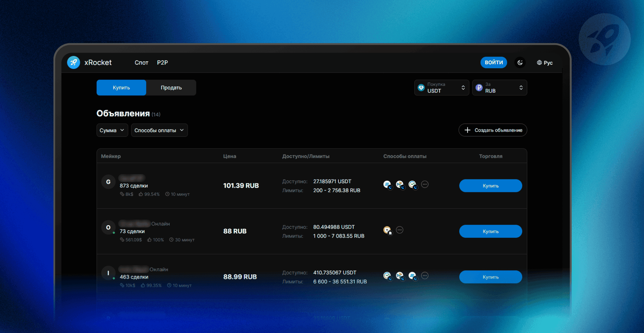This screenshot has height=333, width=644.
Task: Show more payment methods in 88.99 RUB row
Action: tap(425, 275)
